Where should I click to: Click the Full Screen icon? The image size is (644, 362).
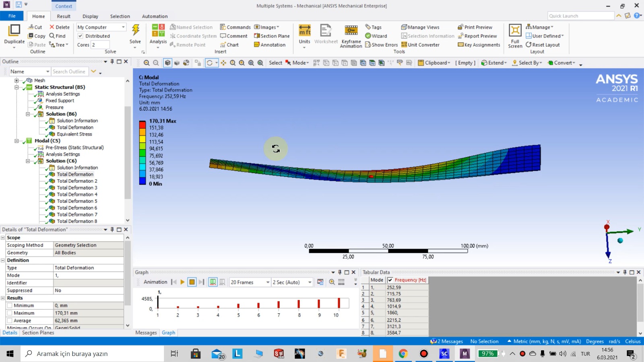click(515, 31)
